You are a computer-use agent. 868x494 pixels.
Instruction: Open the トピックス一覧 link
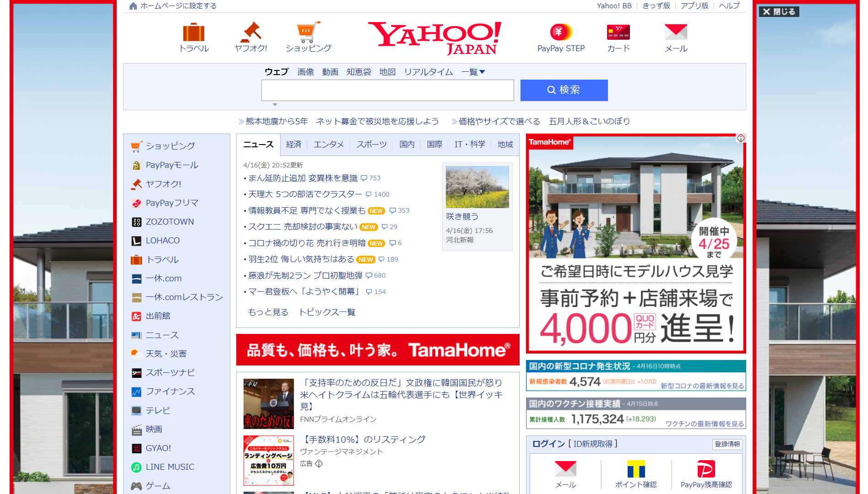click(x=327, y=312)
